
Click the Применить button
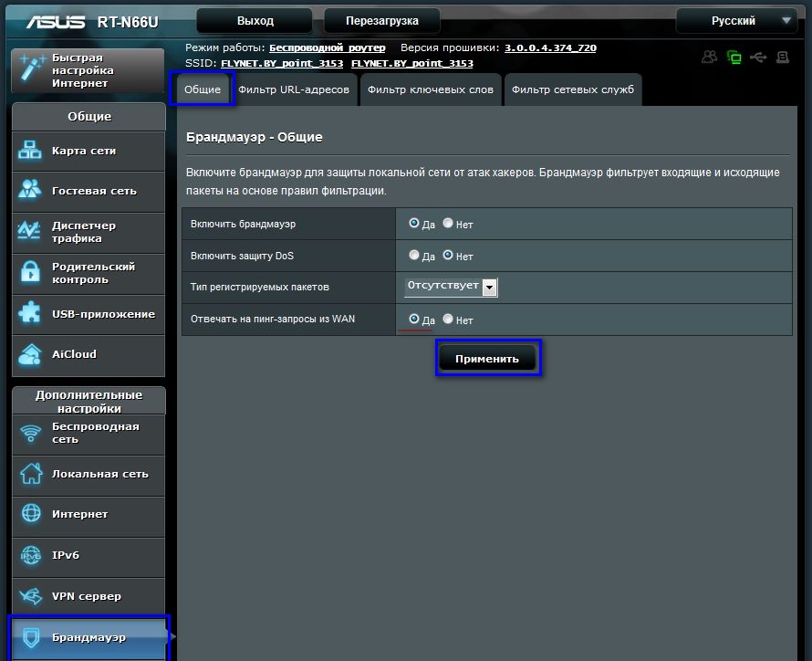487,359
